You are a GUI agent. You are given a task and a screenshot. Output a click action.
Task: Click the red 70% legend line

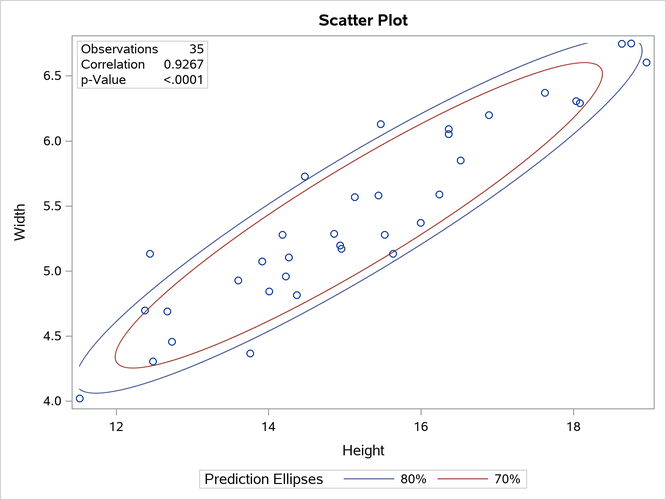pyautogui.click(x=460, y=480)
